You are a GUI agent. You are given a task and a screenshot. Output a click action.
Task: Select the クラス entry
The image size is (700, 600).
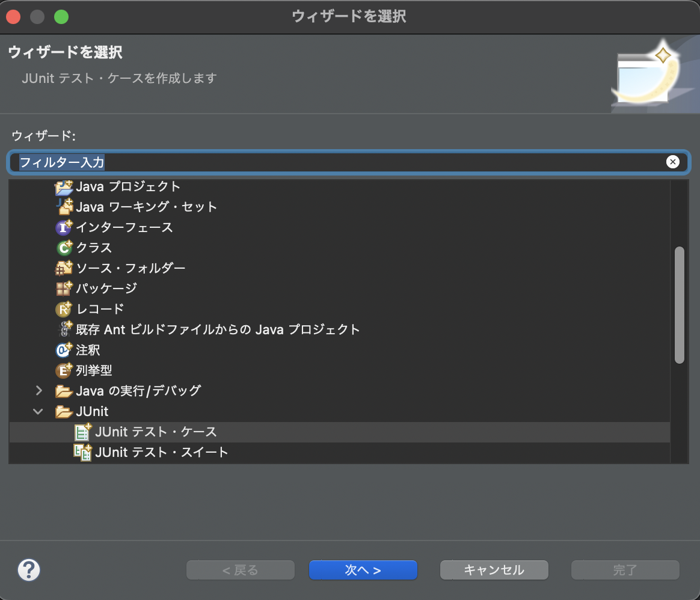(94, 248)
